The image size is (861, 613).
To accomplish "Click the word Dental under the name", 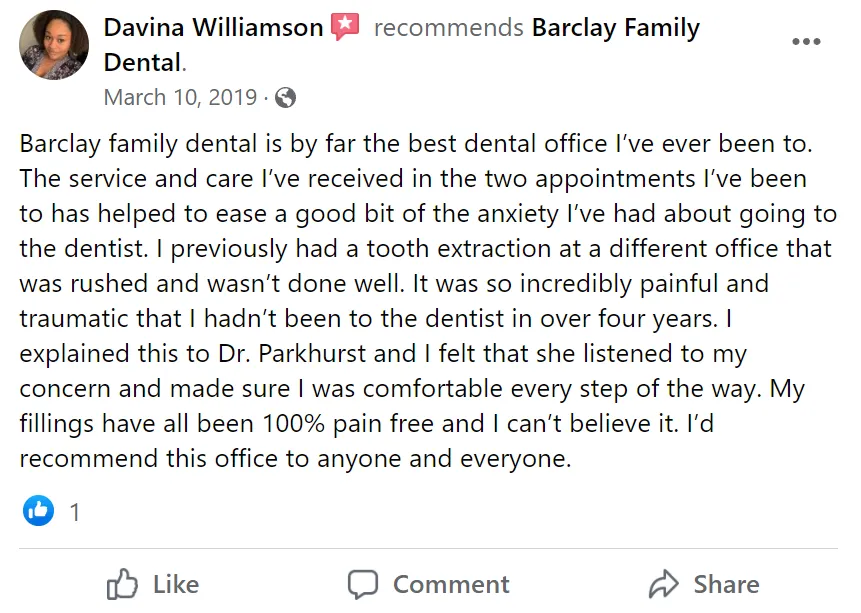I will [143, 62].
